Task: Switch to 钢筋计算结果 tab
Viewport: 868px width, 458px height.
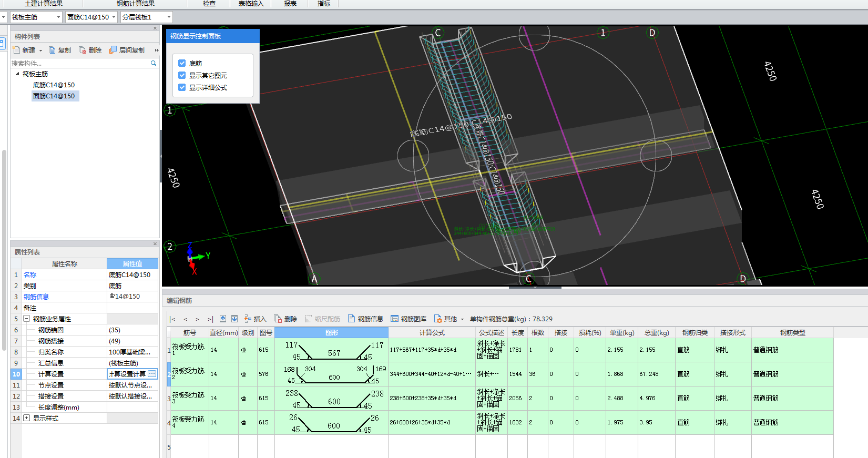Action: click(135, 4)
